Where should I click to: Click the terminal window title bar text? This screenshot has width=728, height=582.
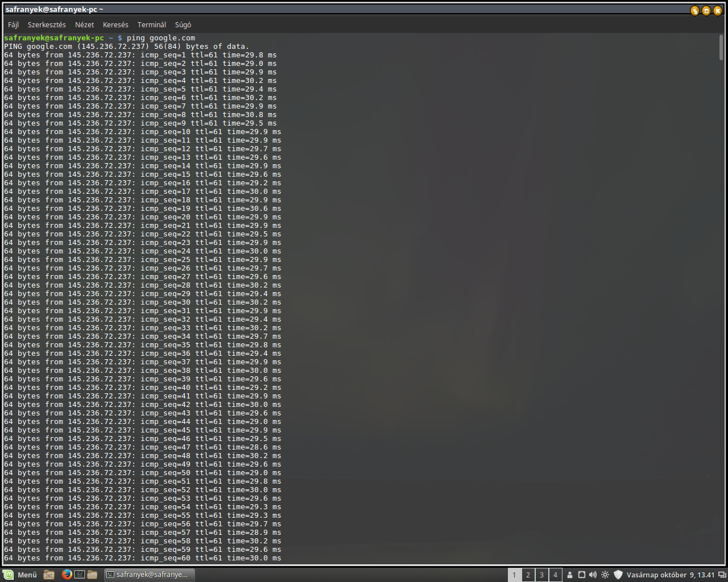coord(55,10)
